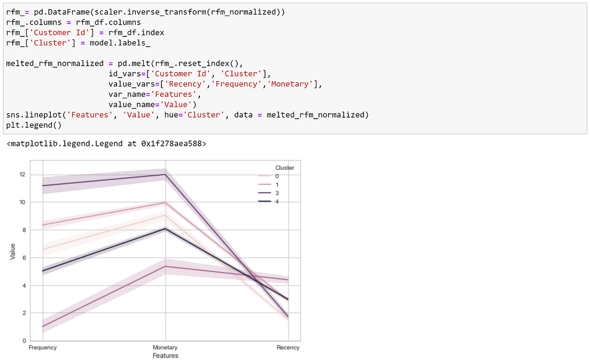Image resolution: width=590 pixels, height=364 pixels.
Task: Select the Recency label on the x-axis
Action: [x=288, y=347]
